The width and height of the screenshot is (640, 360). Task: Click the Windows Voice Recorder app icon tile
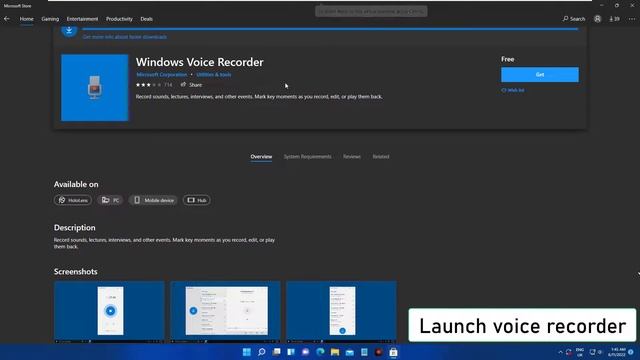pos(95,88)
